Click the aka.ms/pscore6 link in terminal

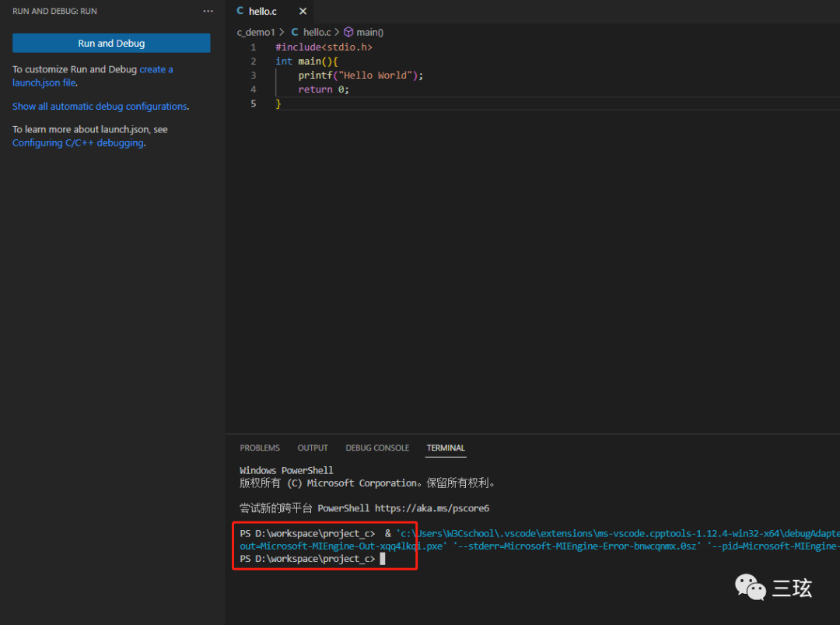coord(432,508)
